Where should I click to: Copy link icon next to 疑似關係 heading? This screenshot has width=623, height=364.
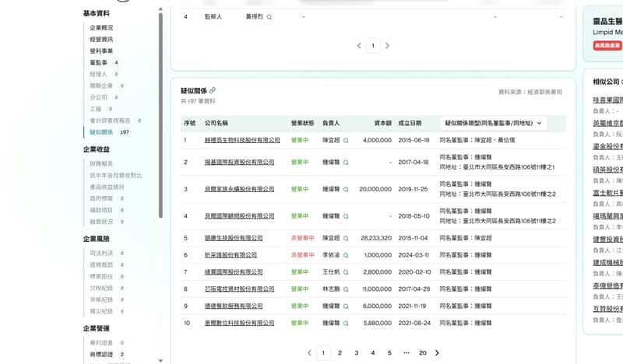pyautogui.click(x=213, y=90)
